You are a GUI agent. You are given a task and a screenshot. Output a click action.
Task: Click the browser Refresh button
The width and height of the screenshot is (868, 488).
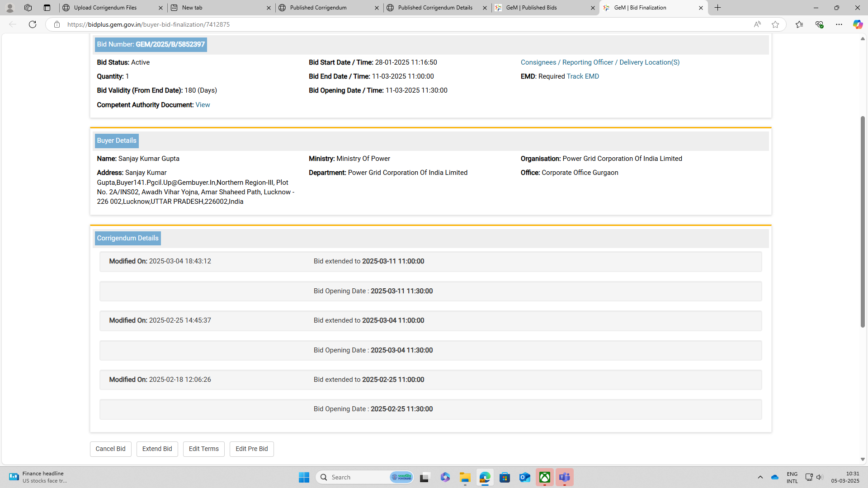[x=33, y=24]
